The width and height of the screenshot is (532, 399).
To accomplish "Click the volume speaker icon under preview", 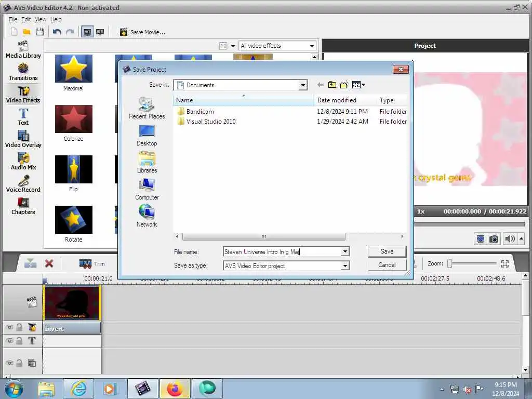I will tap(510, 239).
